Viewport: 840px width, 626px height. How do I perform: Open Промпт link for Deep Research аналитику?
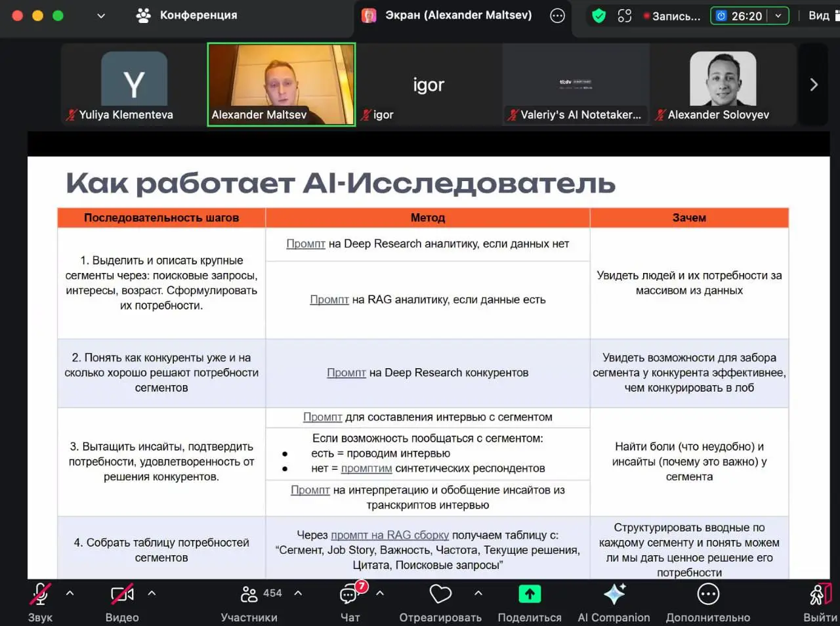point(306,243)
